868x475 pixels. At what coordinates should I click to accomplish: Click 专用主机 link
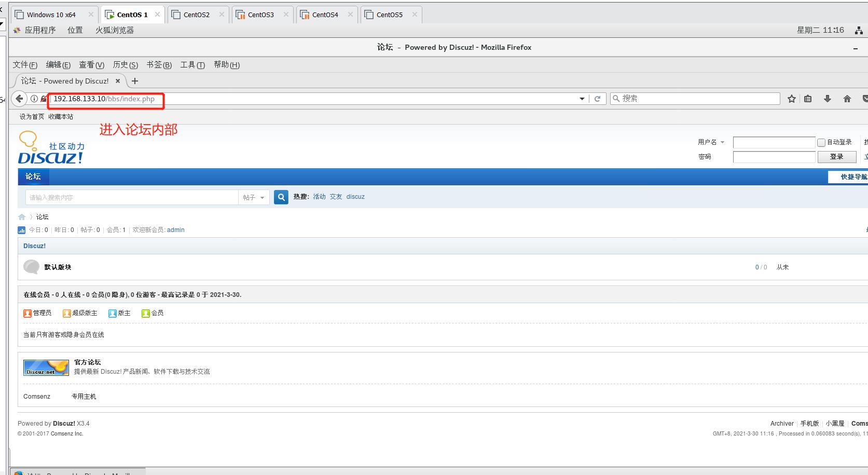pyautogui.click(x=84, y=397)
